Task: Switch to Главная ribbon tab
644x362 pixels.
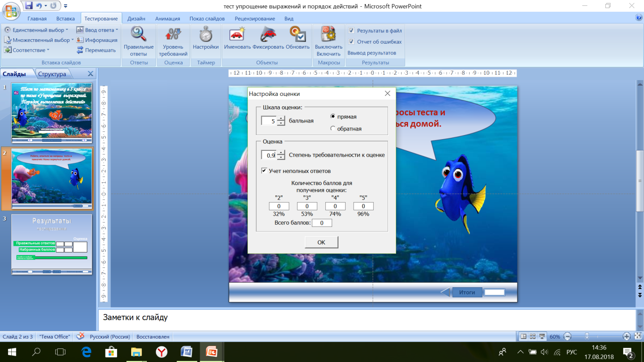Action: coord(37,19)
